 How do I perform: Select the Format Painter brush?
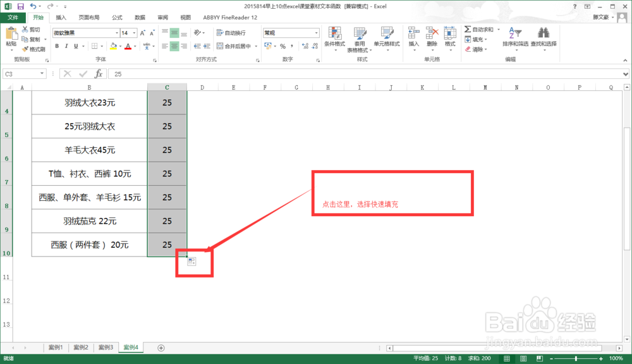point(25,49)
